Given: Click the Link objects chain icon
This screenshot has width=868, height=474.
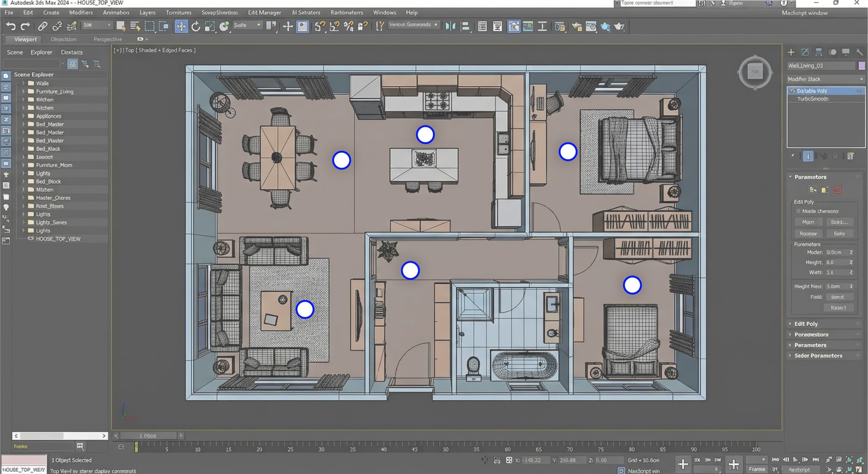Looking at the screenshot, I should pos(43,26).
